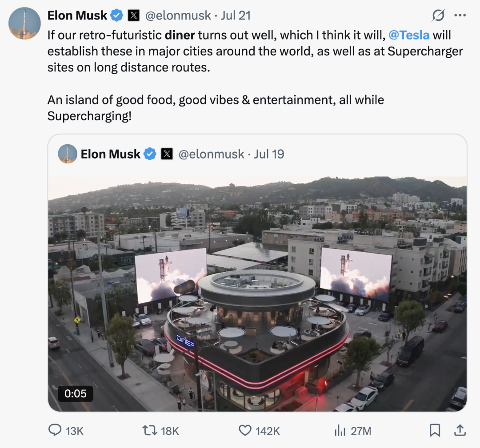Click the Grok slashed-circle icon
The image size is (480, 448).
(438, 16)
